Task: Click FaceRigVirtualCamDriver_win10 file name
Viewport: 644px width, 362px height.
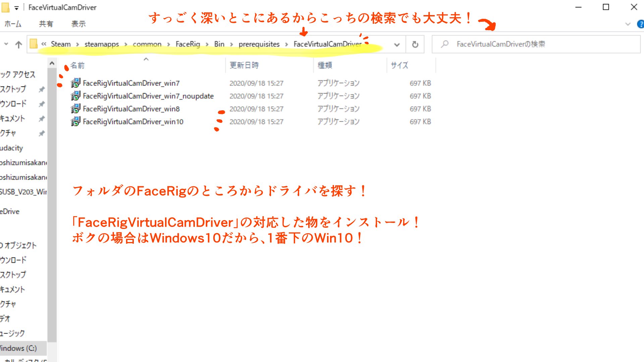Action: point(133,122)
